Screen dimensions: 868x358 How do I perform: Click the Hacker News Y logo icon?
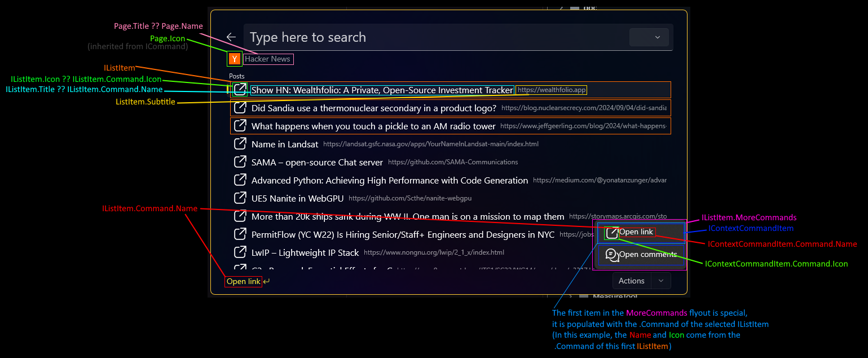coord(235,59)
